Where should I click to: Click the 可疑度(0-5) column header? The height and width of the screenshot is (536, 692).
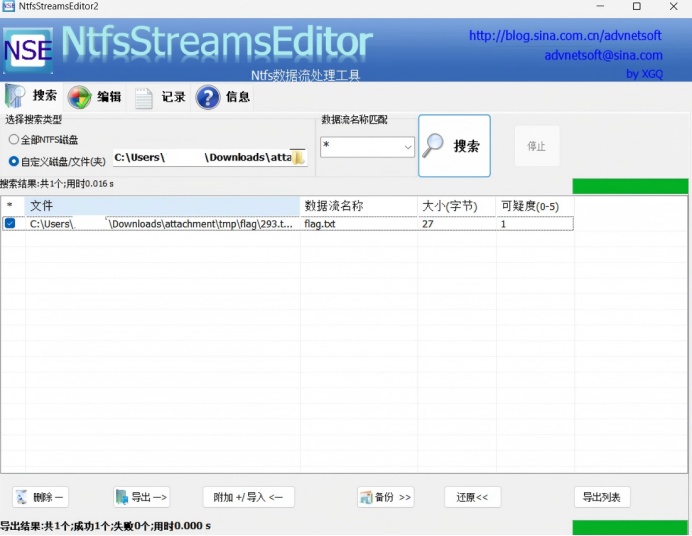pos(535,206)
